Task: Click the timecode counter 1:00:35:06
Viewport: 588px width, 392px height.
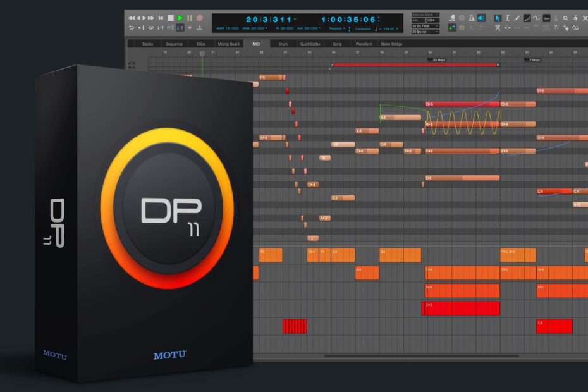Action: click(x=348, y=20)
